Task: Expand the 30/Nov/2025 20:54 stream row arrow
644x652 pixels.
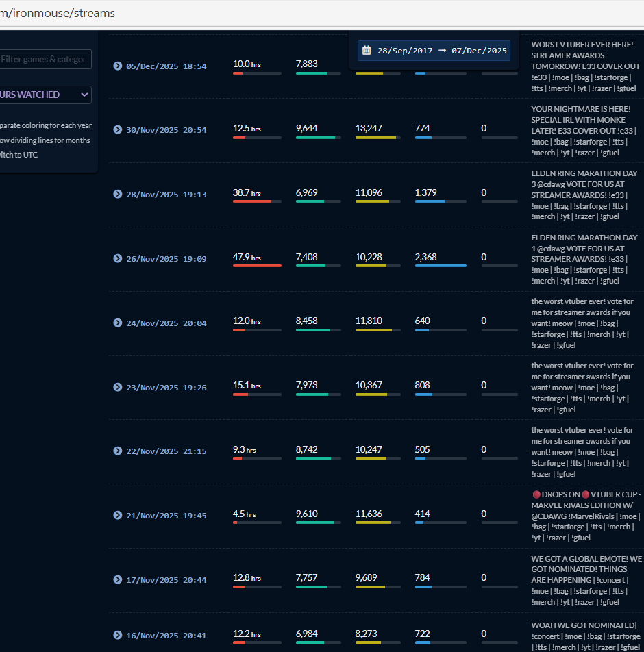Action: tap(118, 129)
